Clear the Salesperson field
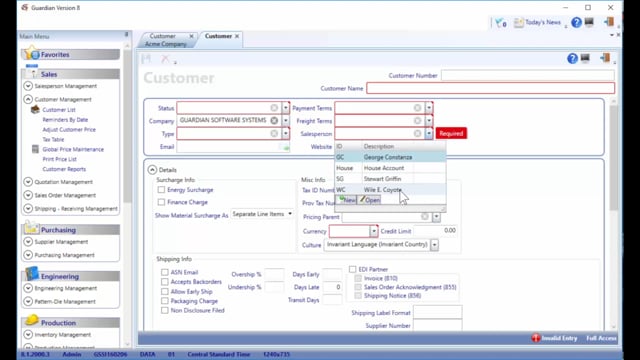 coord(417,133)
